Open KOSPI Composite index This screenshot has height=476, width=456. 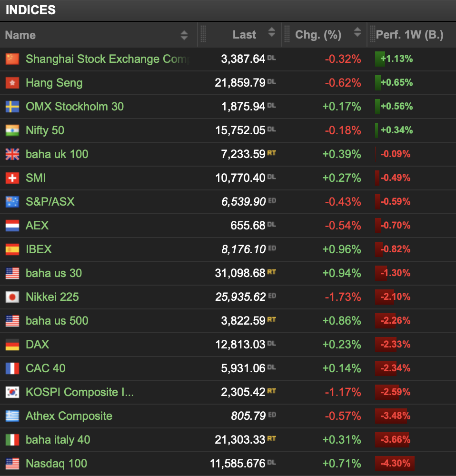(x=80, y=392)
